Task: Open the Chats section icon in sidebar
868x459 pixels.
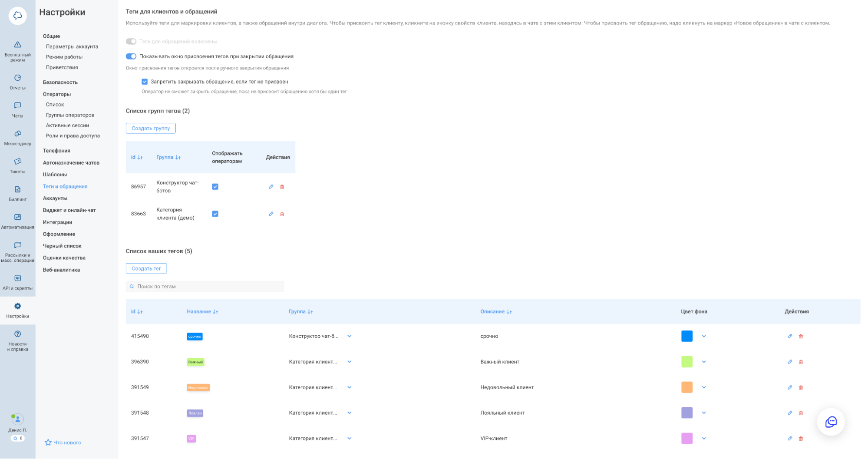Action: (17, 106)
